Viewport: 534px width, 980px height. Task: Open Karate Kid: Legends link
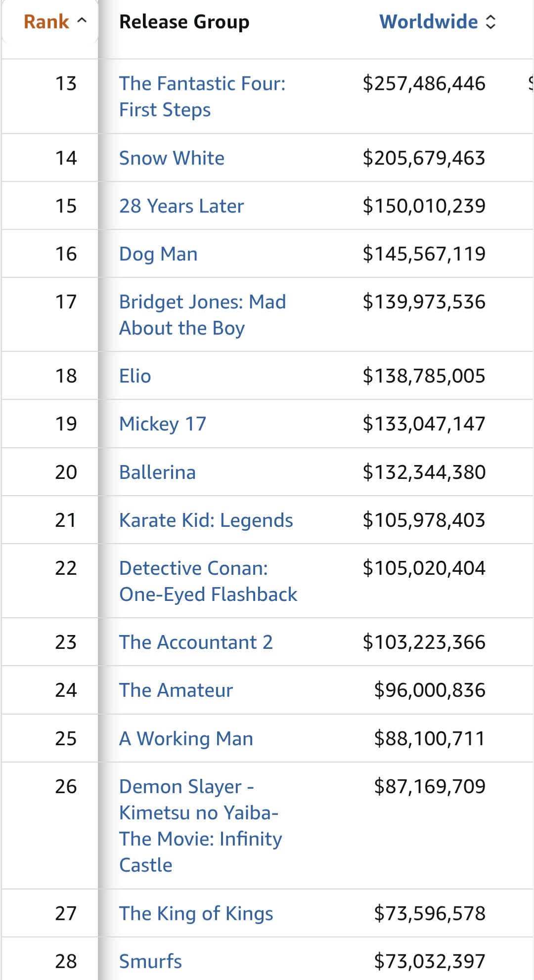[x=206, y=520]
